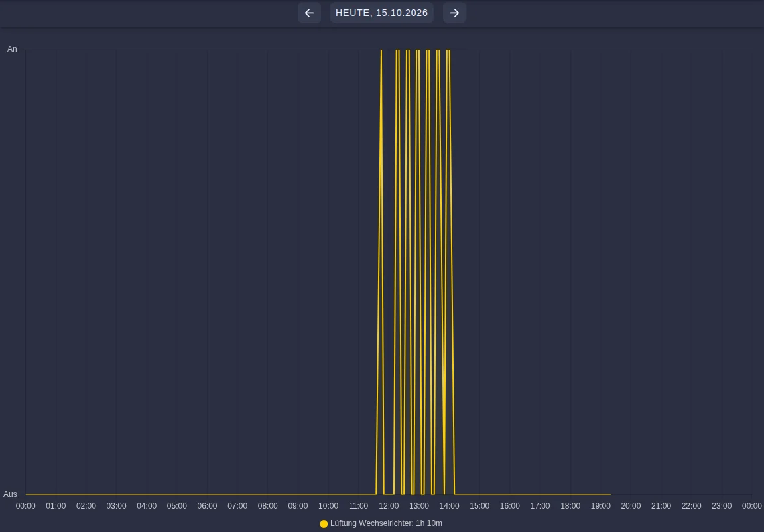Select the 06:00 time axis label

[x=207, y=506]
